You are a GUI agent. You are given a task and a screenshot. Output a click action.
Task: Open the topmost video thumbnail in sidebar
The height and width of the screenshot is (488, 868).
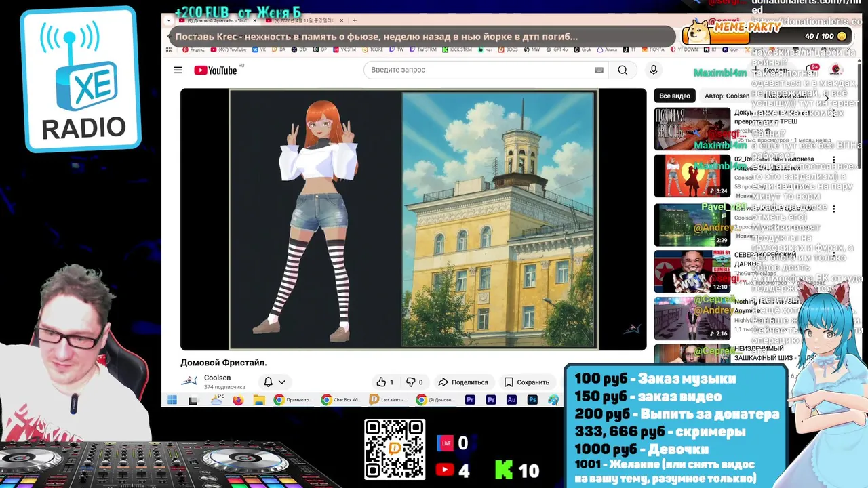[692, 129]
